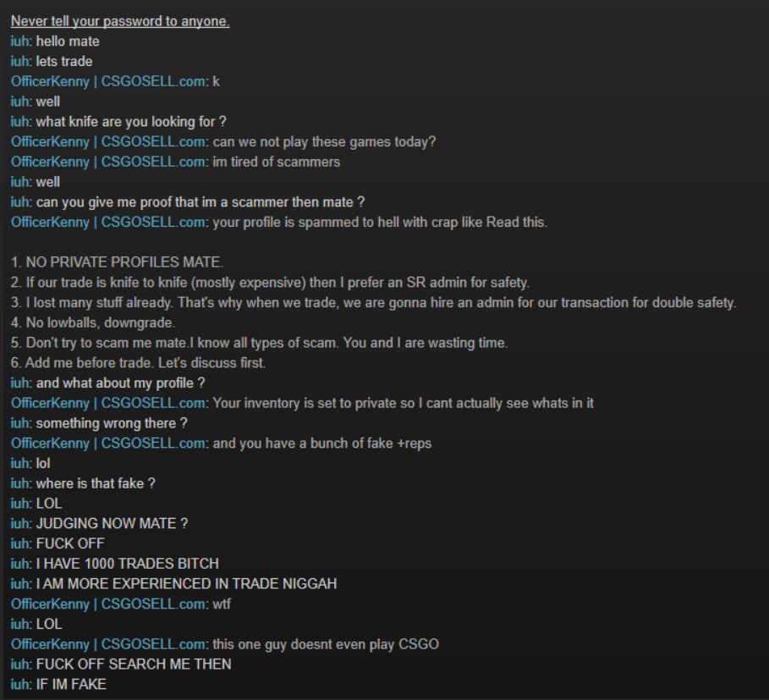Viewport: 769px width, 700px height.
Task: Click the 'I HAVE 1000 TRADES' message
Action: (x=128, y=564)
